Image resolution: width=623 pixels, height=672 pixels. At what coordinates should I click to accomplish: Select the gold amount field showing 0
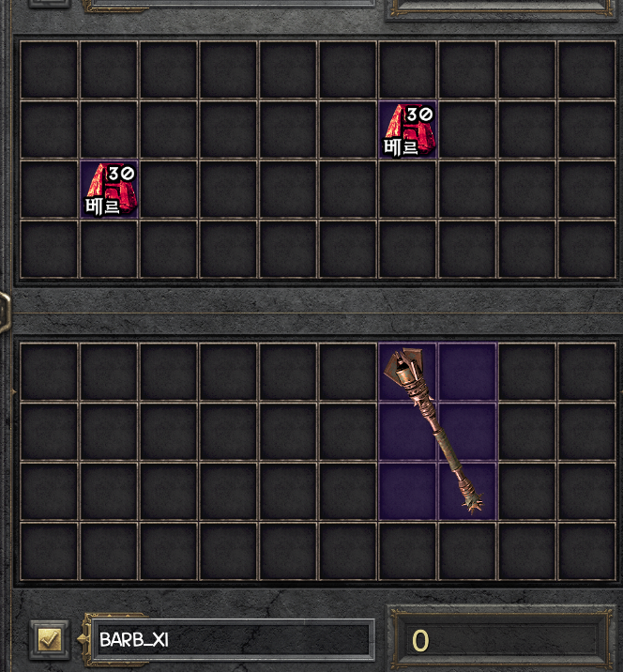[499, 641]
